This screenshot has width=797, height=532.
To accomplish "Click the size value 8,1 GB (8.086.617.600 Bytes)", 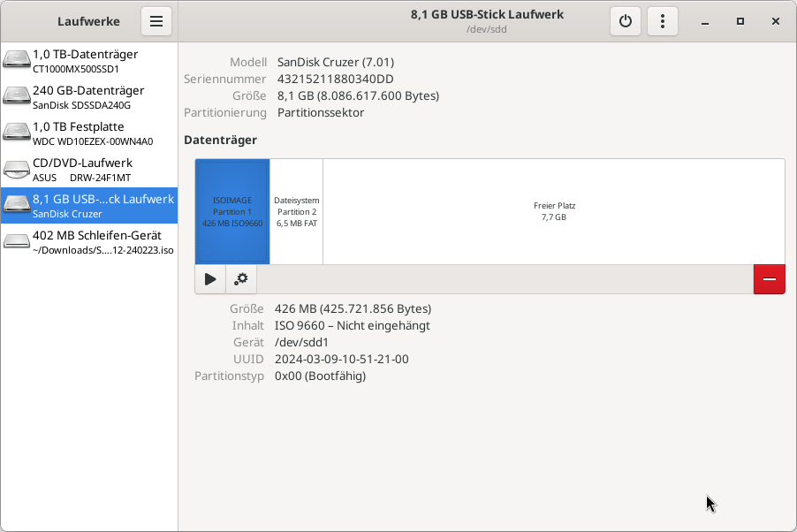I will coord(359,95).
